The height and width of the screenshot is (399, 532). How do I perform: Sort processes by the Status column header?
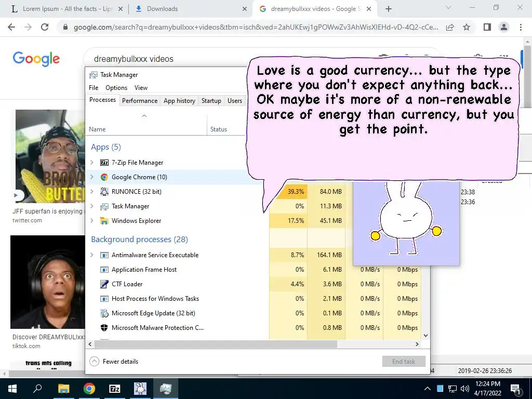click(x=226, y=125)
